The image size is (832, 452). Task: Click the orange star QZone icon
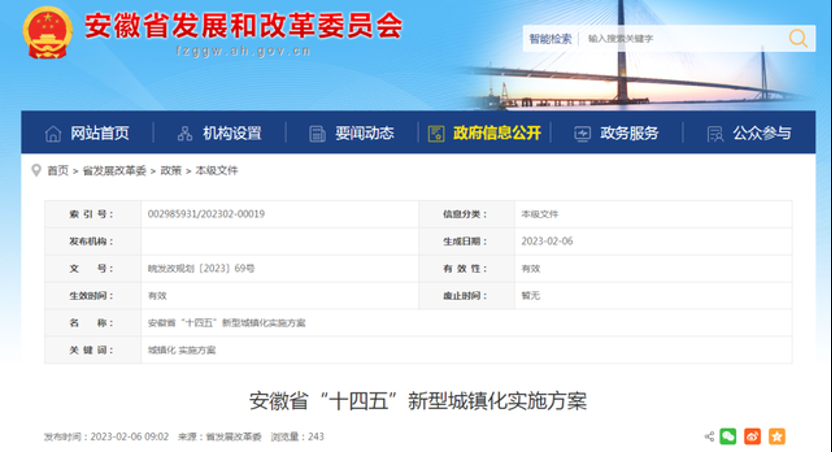(777, 436)
